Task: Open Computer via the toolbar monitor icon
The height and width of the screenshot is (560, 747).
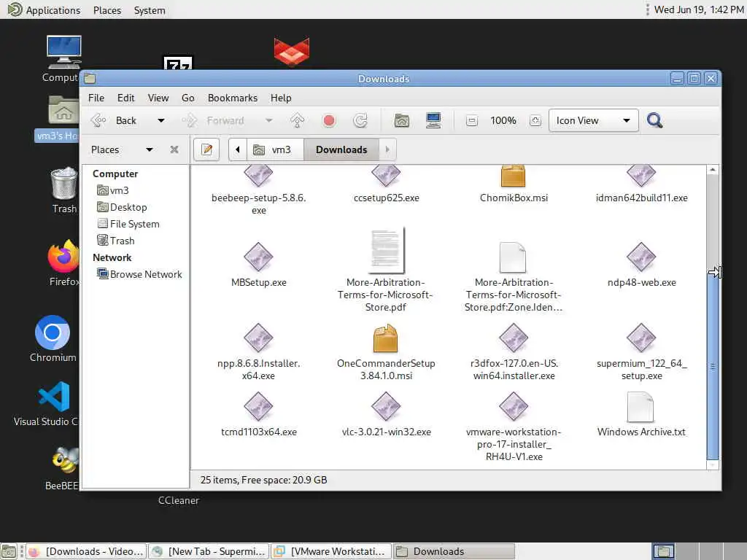Action: 433,120
